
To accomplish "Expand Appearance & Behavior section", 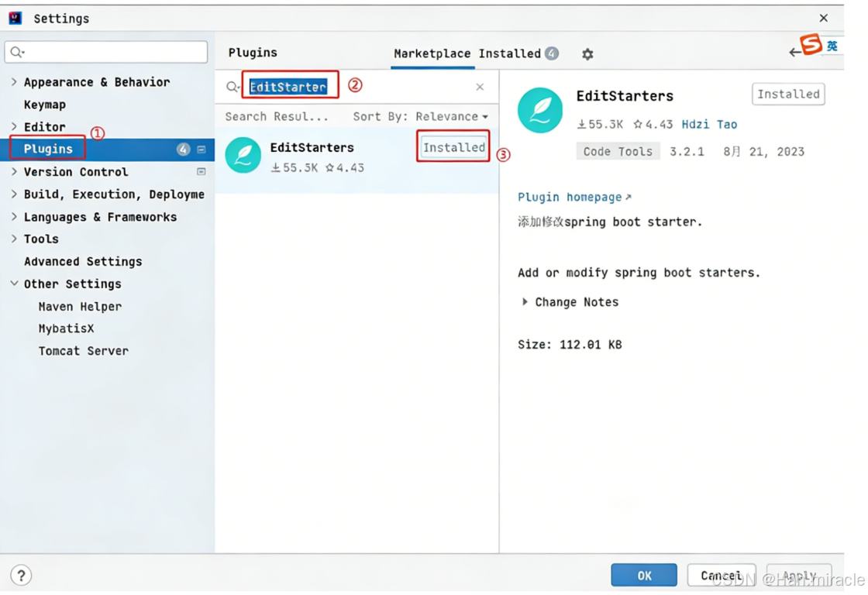I will click(x=14, y=82).
